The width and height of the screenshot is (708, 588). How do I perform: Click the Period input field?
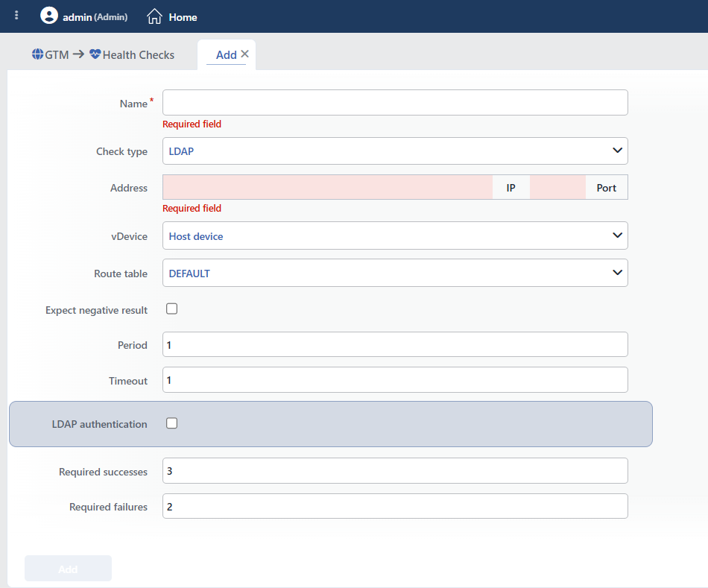(395, 344)
